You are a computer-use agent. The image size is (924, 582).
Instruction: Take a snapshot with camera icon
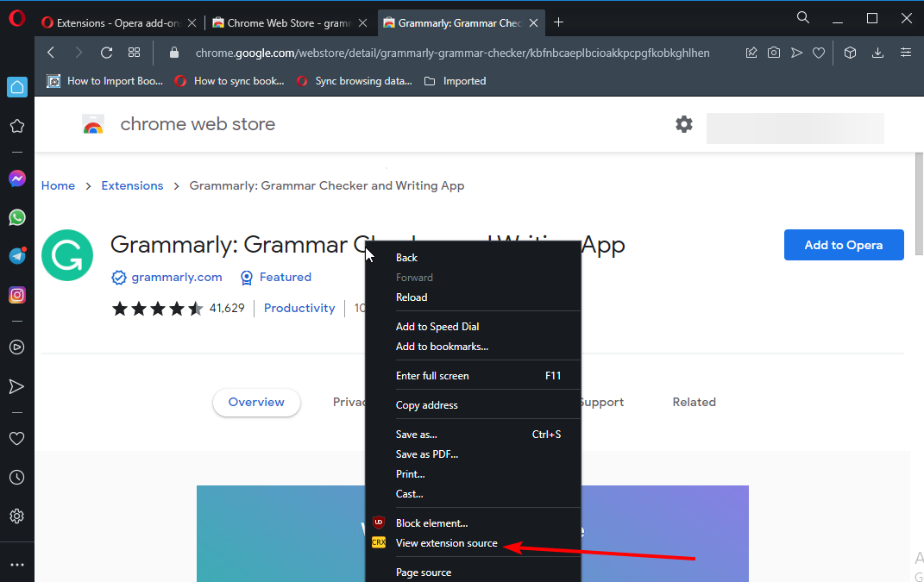pos(774,53)
